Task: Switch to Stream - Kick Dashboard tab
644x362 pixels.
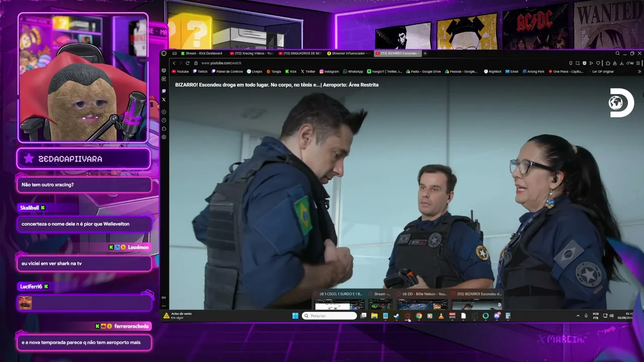Action: (x=203, y=53)
